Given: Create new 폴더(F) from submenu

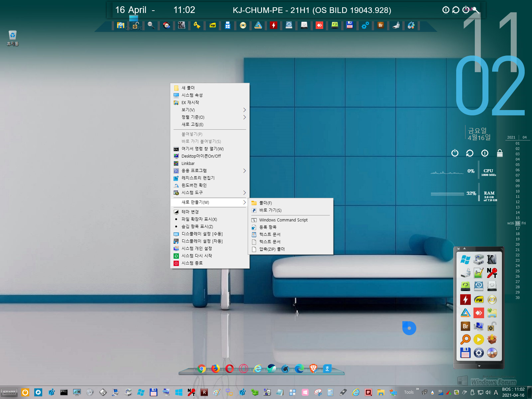Looking at the screenshot, I should 291,203.
